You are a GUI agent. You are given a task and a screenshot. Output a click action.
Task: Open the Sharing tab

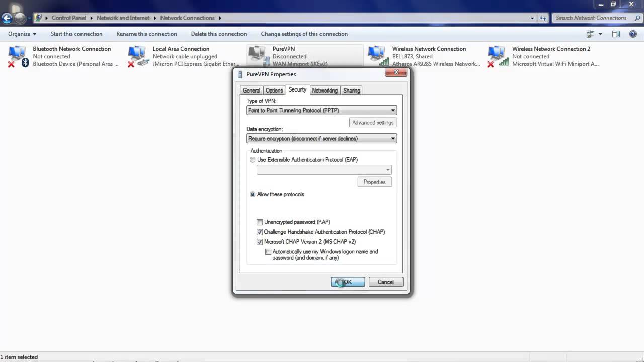coord(351,90)
